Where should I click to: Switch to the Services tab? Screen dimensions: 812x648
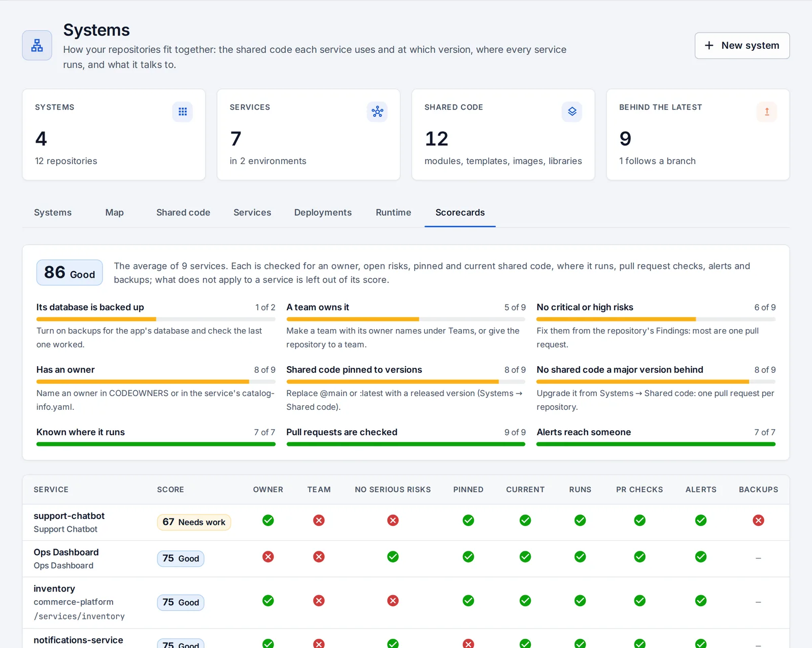(252, 212)
